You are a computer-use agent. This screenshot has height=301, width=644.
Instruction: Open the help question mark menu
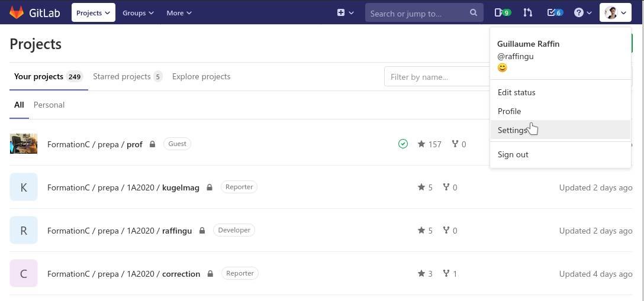[x=583, y=12]
